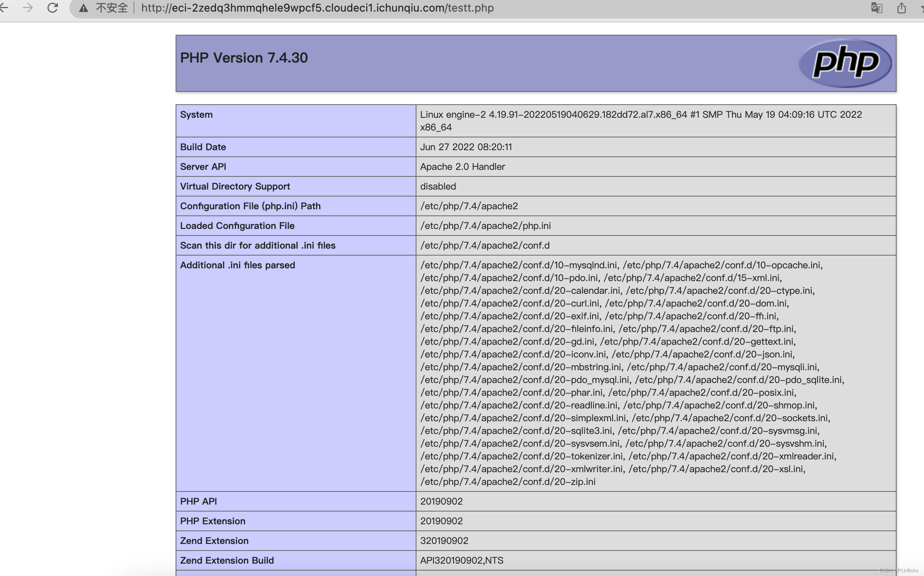Click the not-secure warning triangle icon
This screenshot has width=924, height=576.
click(x=83, y=8)
